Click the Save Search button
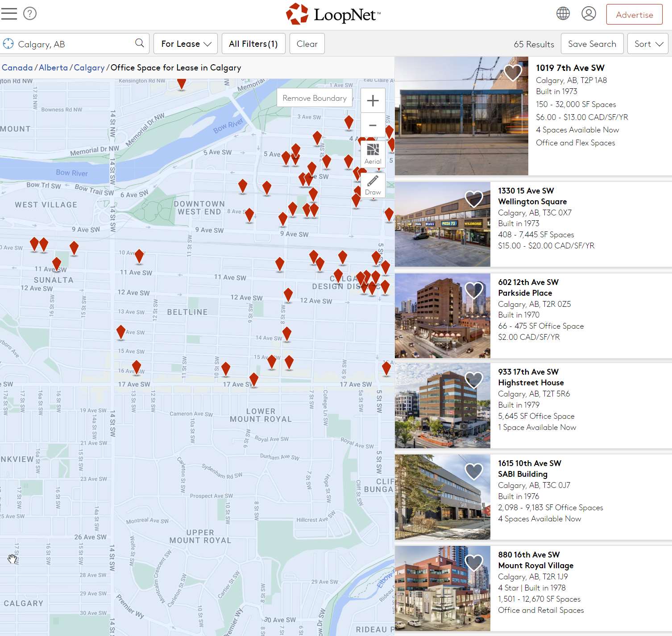Image resolution: width=672 pixels, height=636 pixels. tap(592, 44)
